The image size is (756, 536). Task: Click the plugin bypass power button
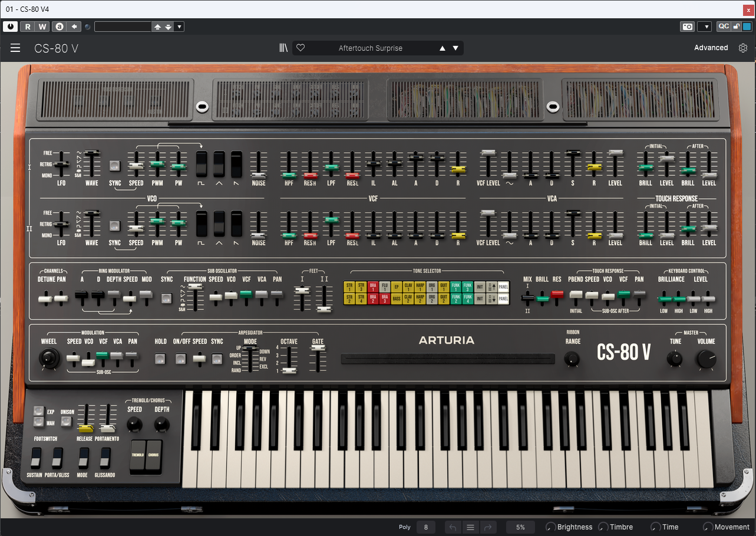tap(11, 27)
